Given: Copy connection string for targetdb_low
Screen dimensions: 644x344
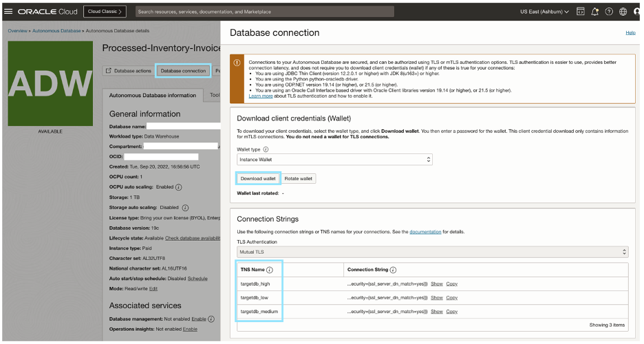Looking at the screenshot, I should click(x=452, y=298).
